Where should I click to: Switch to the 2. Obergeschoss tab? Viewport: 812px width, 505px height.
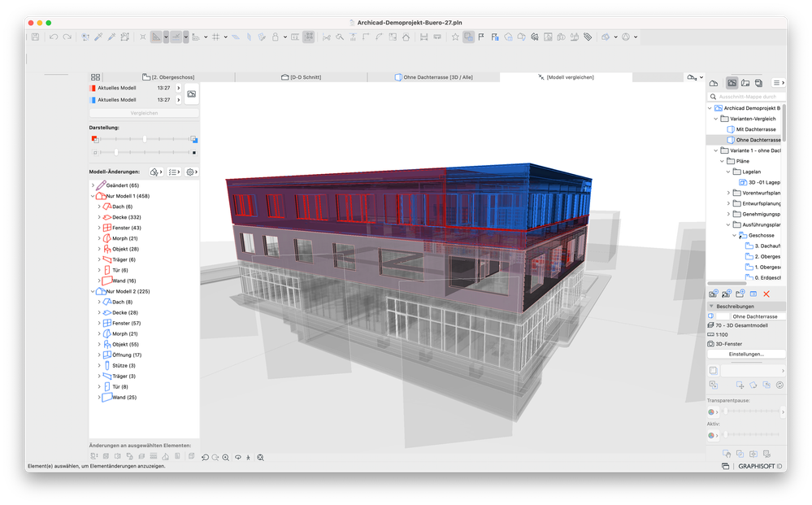pos(169,77)
